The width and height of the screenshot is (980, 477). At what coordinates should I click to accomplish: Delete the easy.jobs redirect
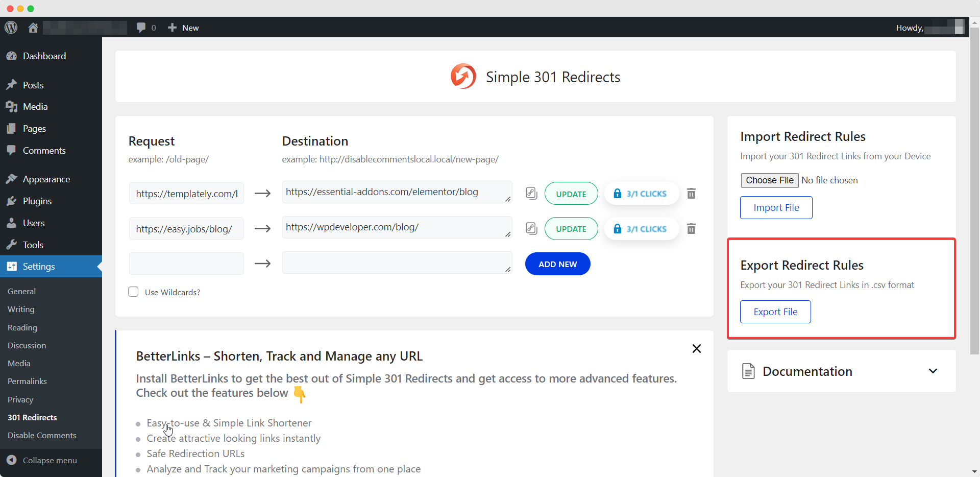click(x=691, y=229)
